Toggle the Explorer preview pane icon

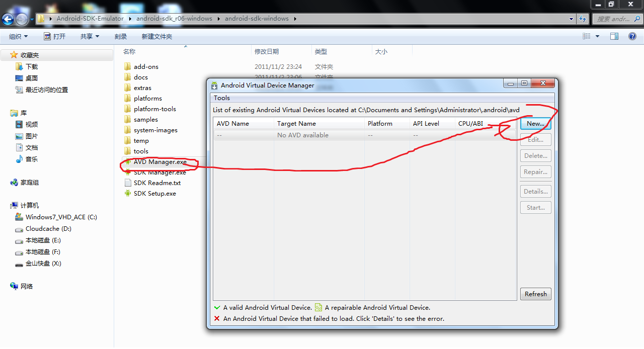point(614,36)
